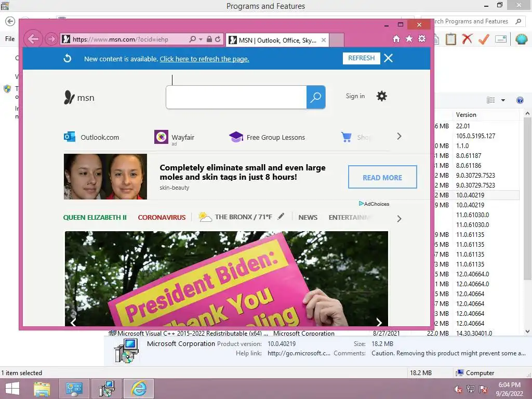Open the Windows Start button
Image resolution: width=532 pixels, height=399 pixels.
pyautogui.click(x=12, y=389)
